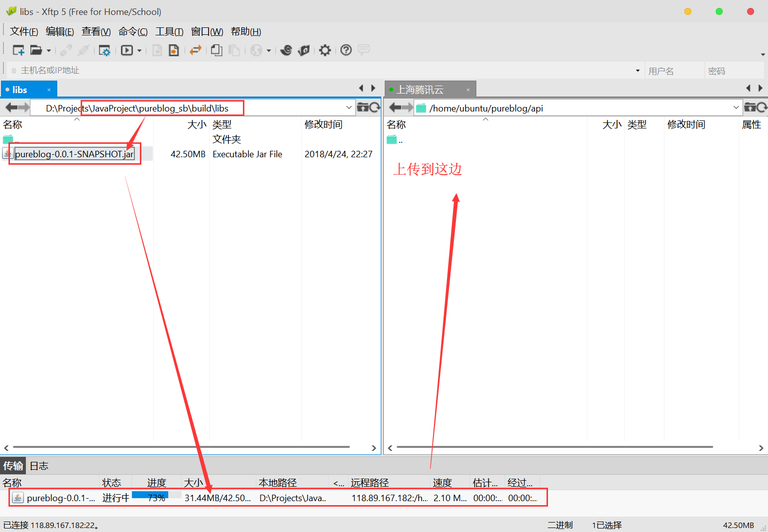The height and width of the screenshot is (532, 768).
Task: Click the 用户名 username input field
Action: click(x=674, y=71)
